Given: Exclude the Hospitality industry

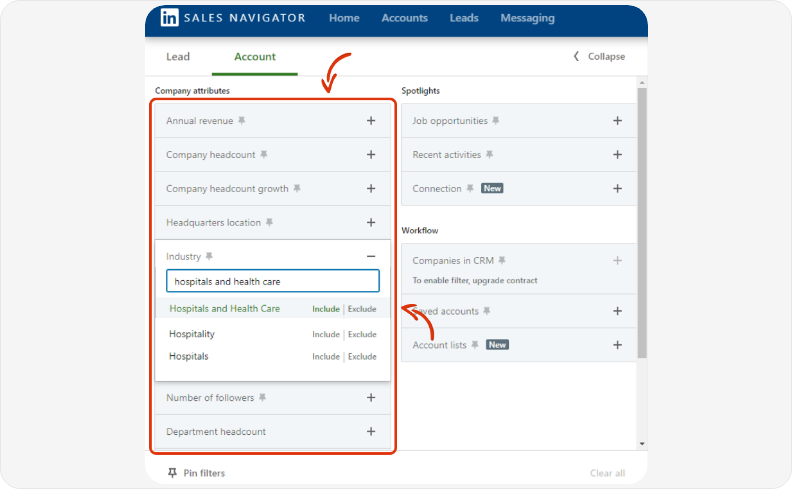Looking at the screenshot, I should [362, 334].
